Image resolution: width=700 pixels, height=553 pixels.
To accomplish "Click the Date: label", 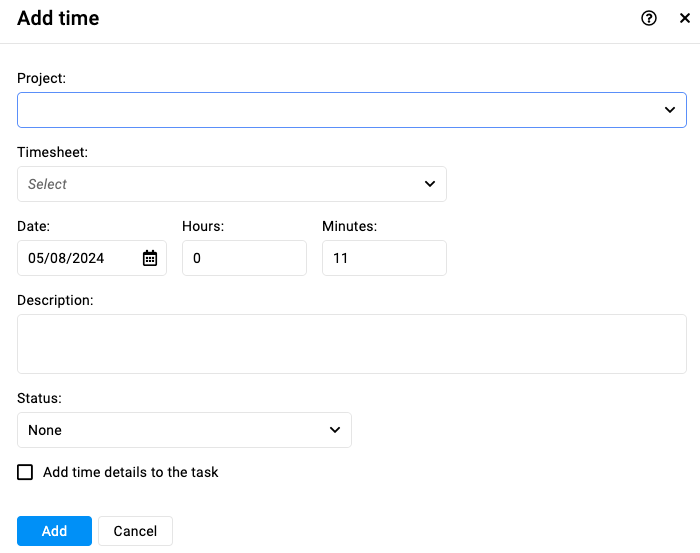I will (33, 226).
